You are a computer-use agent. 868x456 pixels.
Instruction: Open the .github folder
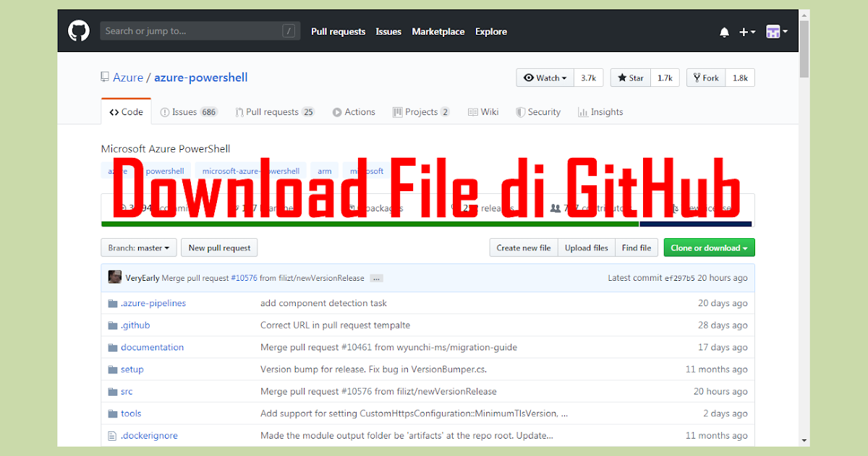[135, 326]
